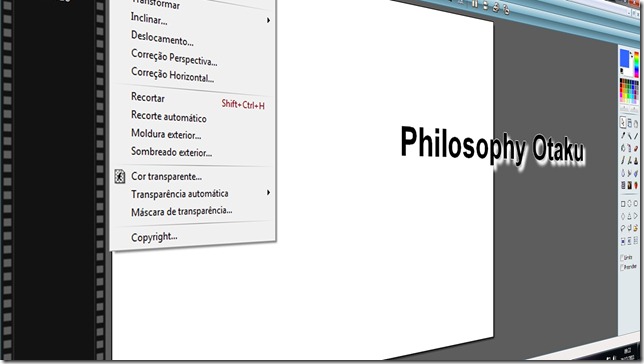
Task: Open Moldura exterior... menu entry
Action: coord(166,134)
